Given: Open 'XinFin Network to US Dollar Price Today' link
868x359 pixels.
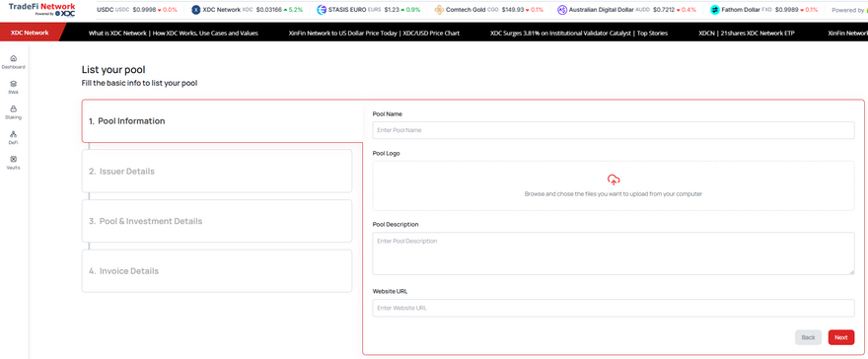Looking at the screenshot, I should (374, 34).
